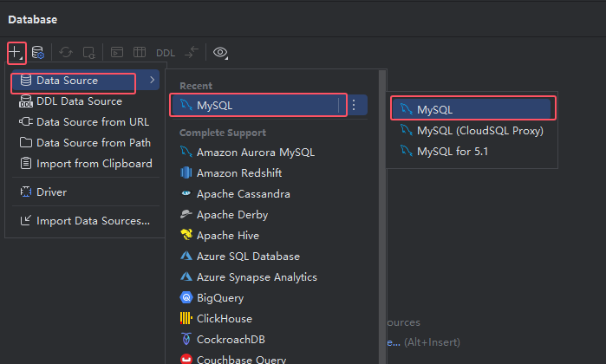Click the jump to source arrow icon
The image size is (606, 364).
tap(192, 52)
